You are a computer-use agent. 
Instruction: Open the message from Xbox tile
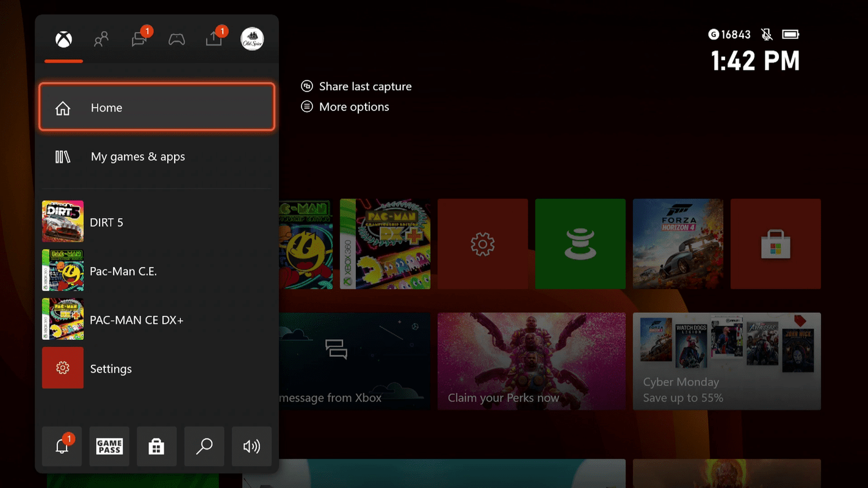point(355,361)
